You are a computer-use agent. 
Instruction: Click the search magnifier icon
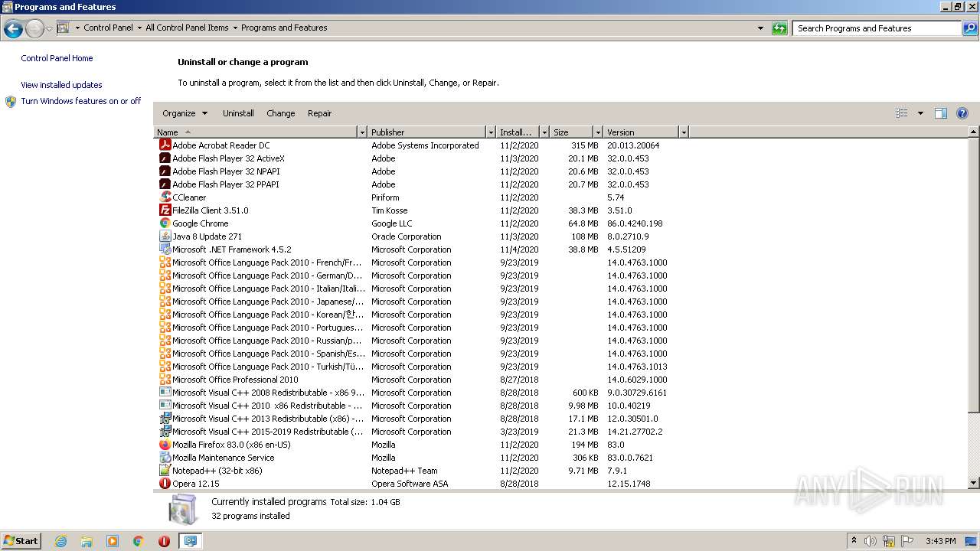point(969,28)
